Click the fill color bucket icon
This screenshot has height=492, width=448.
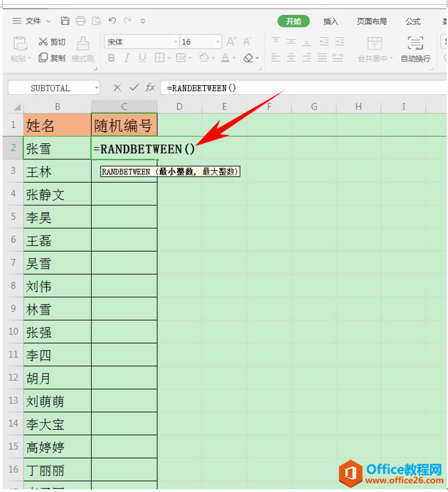pyautogui.click(x=204, y=58)
